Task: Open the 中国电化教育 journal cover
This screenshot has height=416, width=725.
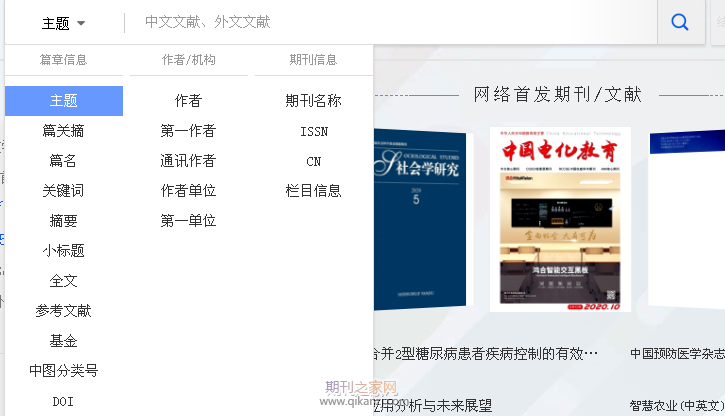Action: point(560,219)
